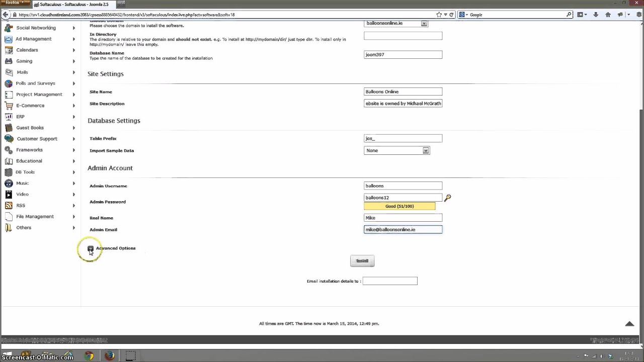Click the Mails envelope icon
This screenshot has width=644, height=362.
coord(8,72)
